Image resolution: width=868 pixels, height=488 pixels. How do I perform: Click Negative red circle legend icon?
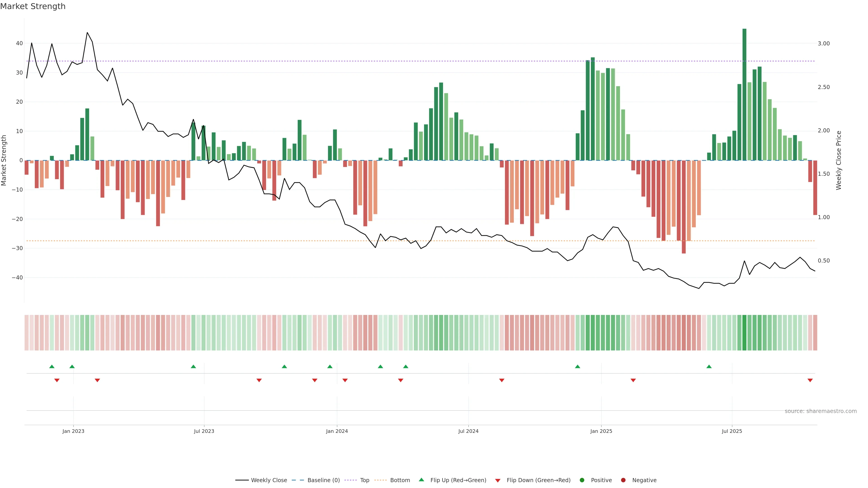623,480
